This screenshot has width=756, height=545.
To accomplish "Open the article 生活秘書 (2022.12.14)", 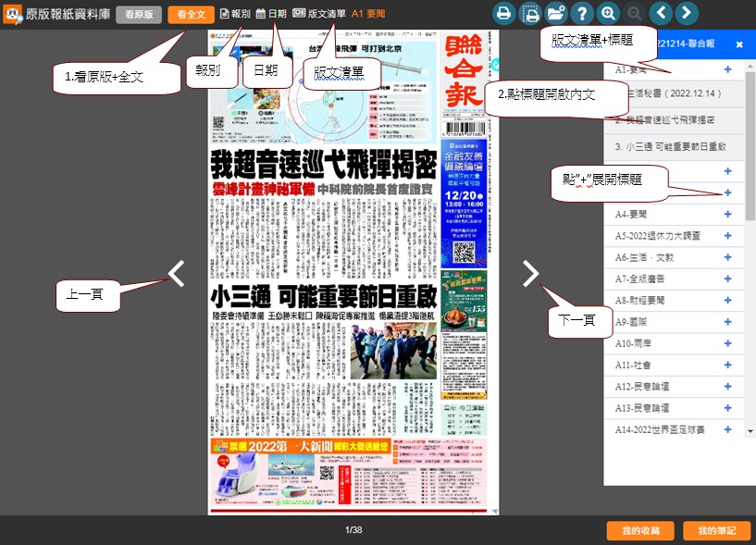I will [x=674, y=93].
